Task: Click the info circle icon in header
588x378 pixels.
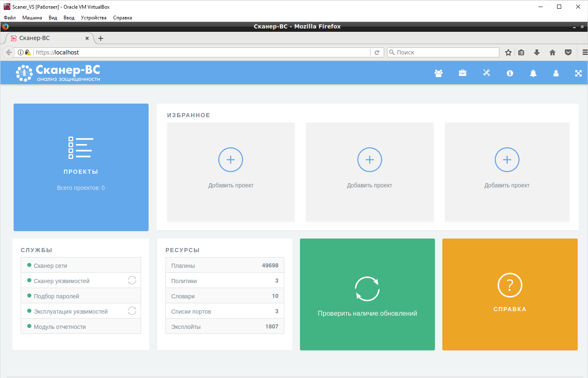Action: pyautogui.click(x=510, y=73)
